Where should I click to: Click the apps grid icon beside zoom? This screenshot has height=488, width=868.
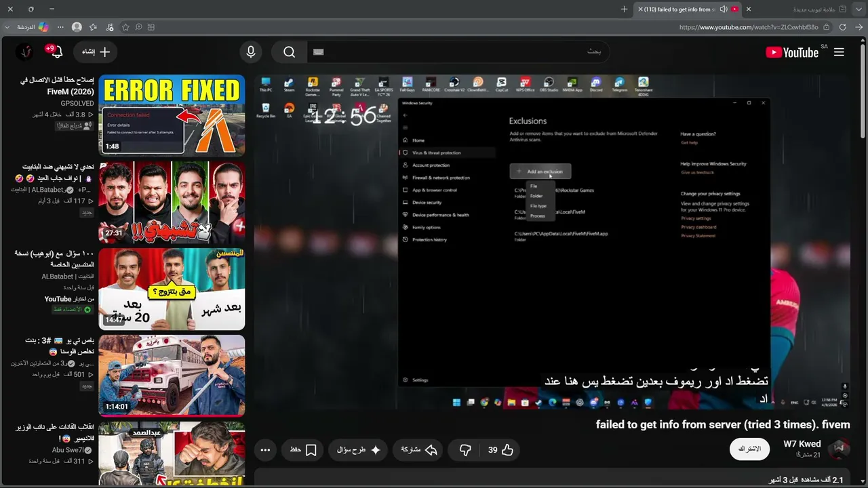(151, 27)
